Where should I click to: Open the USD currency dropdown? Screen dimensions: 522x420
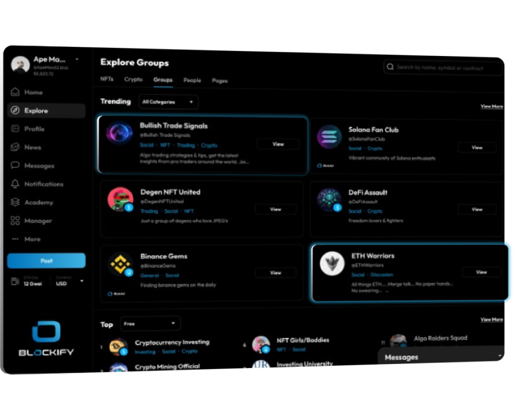tap(70, 282)
